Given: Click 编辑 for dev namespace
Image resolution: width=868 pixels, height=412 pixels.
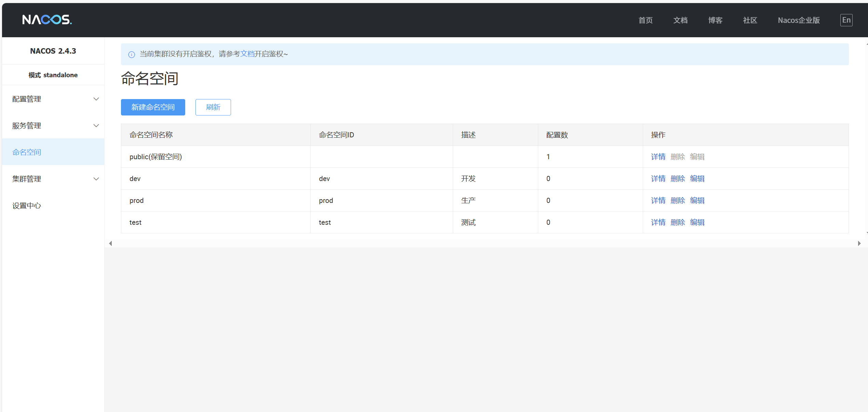Looking at the screenshot, I should coord(697,179).
